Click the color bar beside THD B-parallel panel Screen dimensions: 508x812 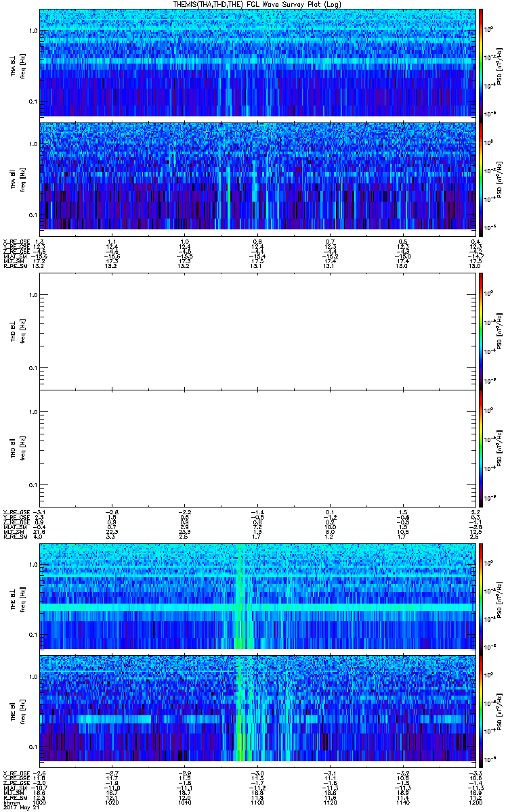tap(481, 448)
